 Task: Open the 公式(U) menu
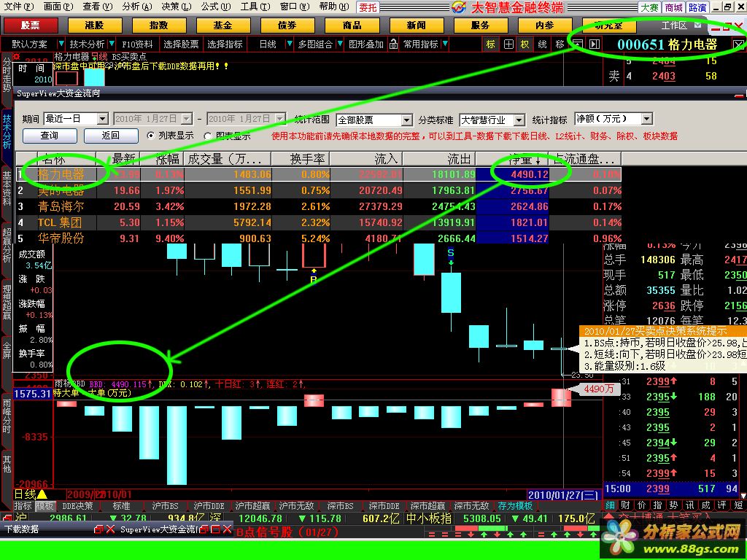215,7
